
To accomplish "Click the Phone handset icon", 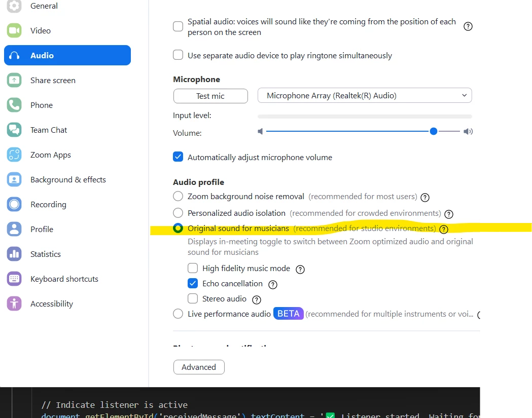I will pos(14,105).
